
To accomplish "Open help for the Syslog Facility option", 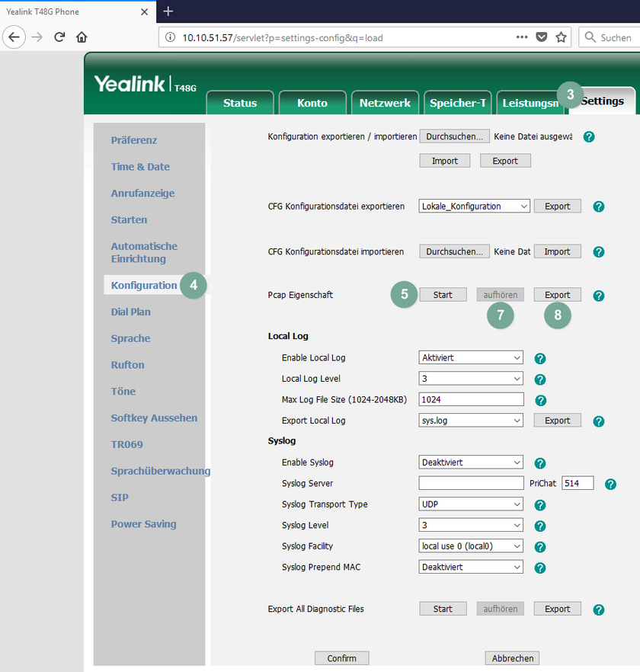I will 539,546.
